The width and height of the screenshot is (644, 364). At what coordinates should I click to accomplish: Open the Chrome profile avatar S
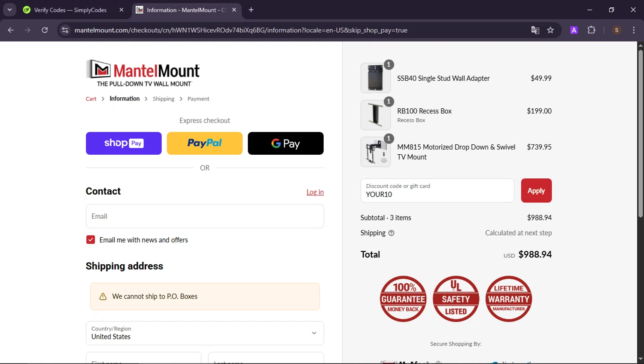coord(617,30)
